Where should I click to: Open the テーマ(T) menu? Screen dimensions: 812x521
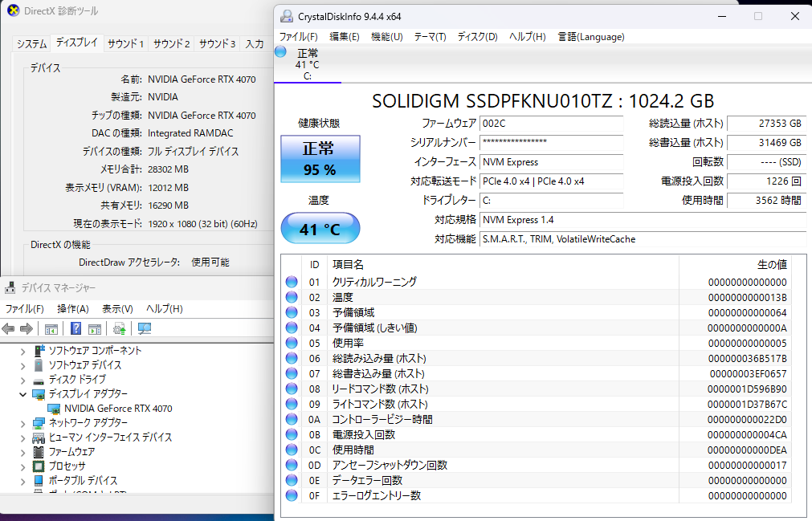(430, 37)
